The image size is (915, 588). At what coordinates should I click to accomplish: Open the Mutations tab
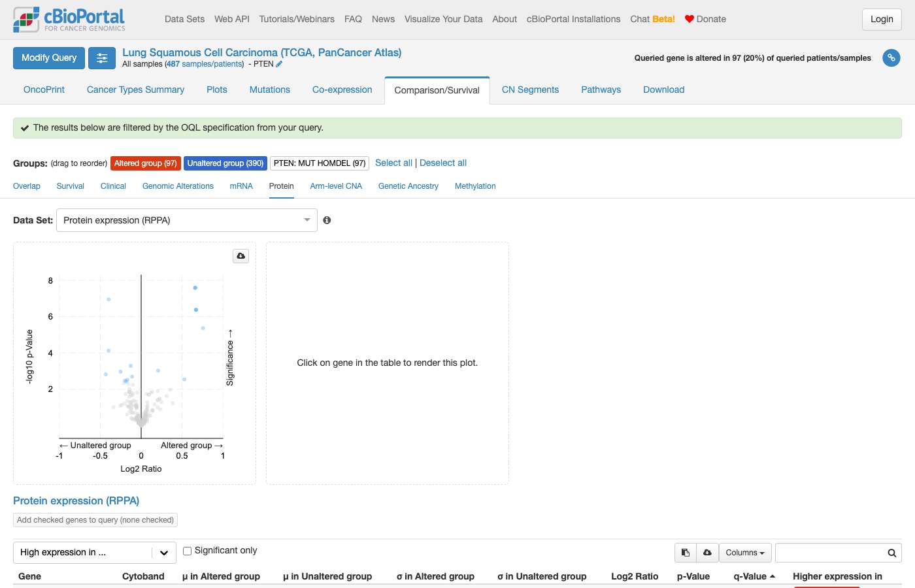tap(270, 90)
